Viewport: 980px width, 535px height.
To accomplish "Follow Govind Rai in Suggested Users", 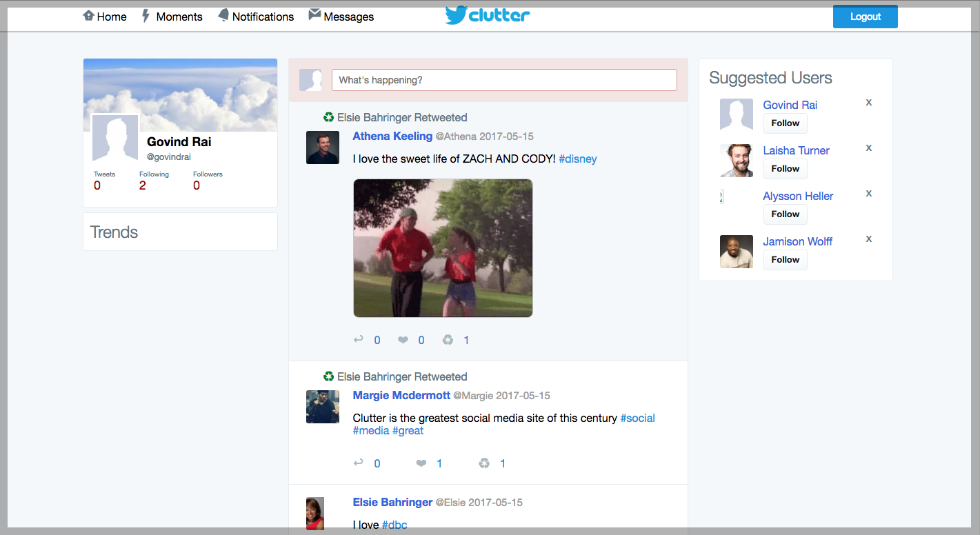I will [786, 123].
